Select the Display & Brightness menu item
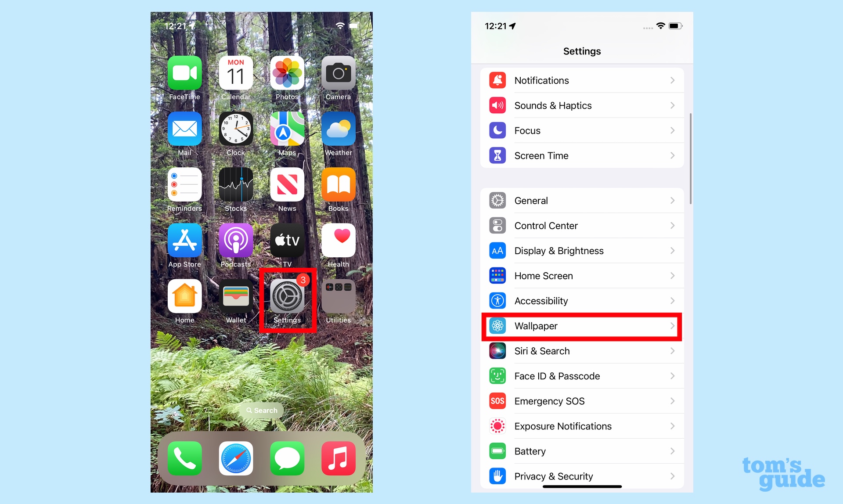843x504 pixels. coord(582,251)
